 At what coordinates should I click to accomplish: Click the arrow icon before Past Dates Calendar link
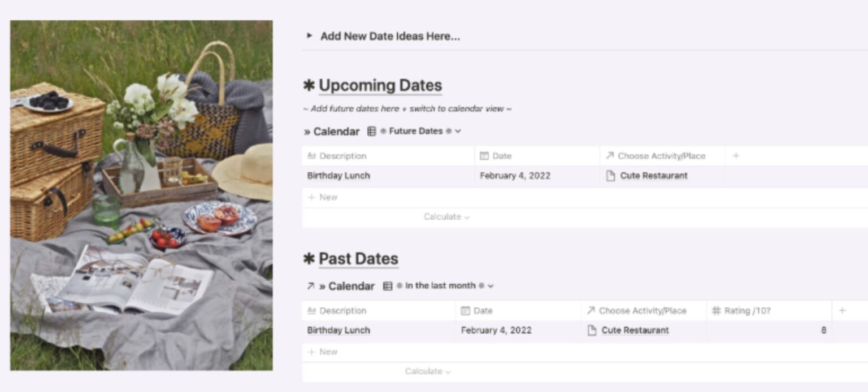coord(309,286)
